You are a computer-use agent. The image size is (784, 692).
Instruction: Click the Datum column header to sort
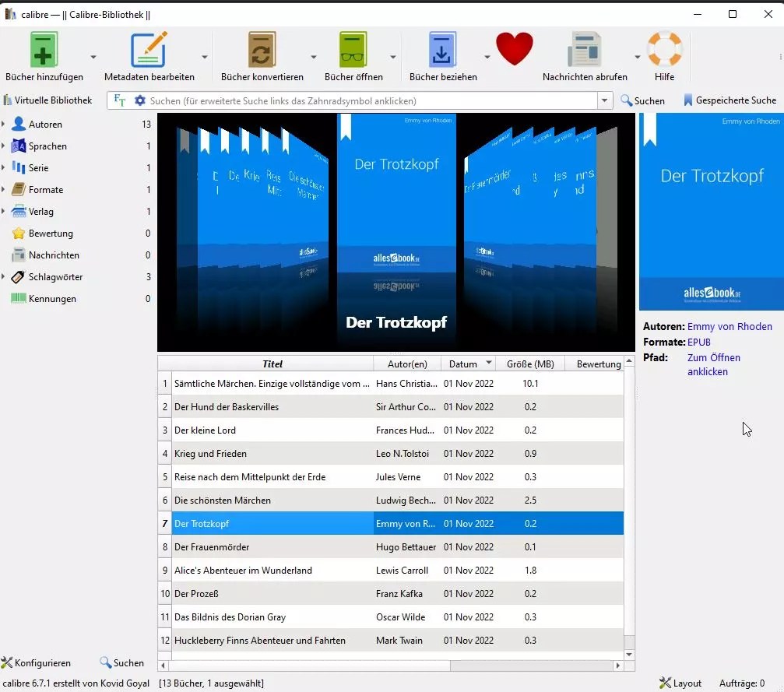tap(464, 363)
